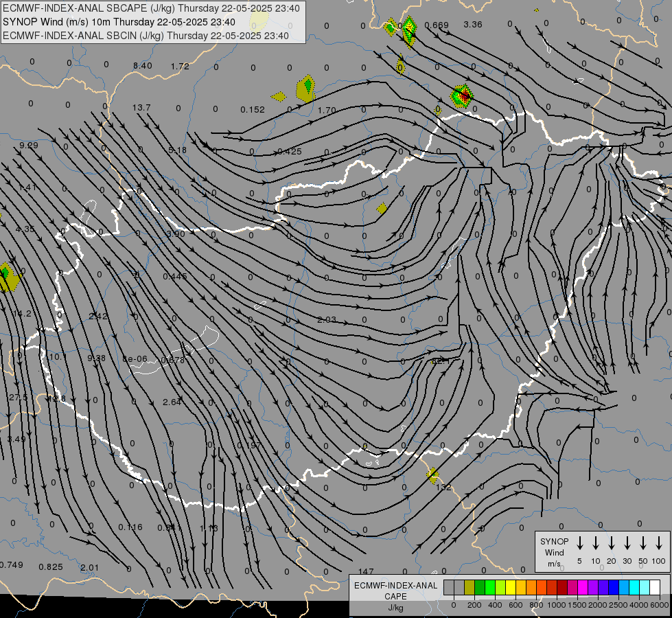The width and height of the screenshot is (672, 618).
Task: Click the map value 9.38
Action: click(96, 358)
